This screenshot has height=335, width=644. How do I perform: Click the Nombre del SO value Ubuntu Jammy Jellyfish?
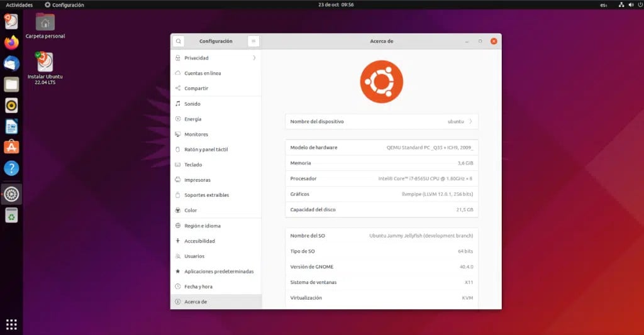point(421,236)
